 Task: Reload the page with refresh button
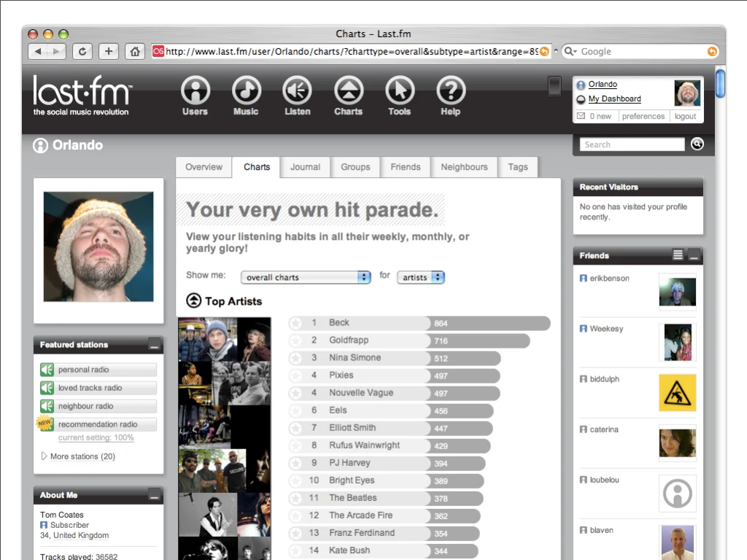pyautogui.click(x=82, y=52)
